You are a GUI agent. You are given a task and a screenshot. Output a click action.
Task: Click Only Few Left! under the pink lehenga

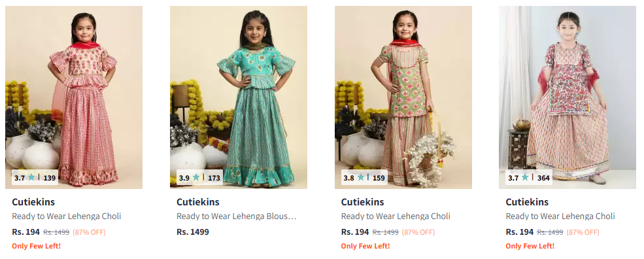(36, 247)
